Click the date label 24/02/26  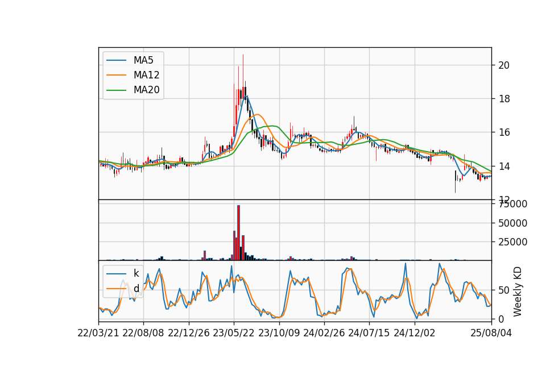[324, 333]
